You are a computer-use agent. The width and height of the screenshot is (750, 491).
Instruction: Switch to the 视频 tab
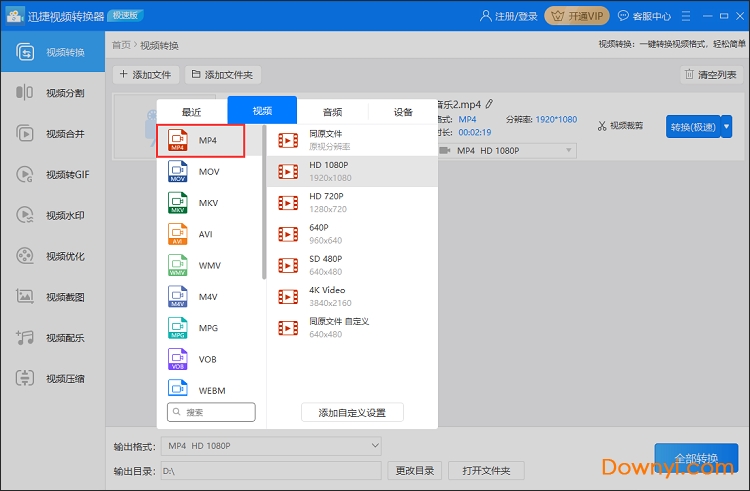(262, 110)
